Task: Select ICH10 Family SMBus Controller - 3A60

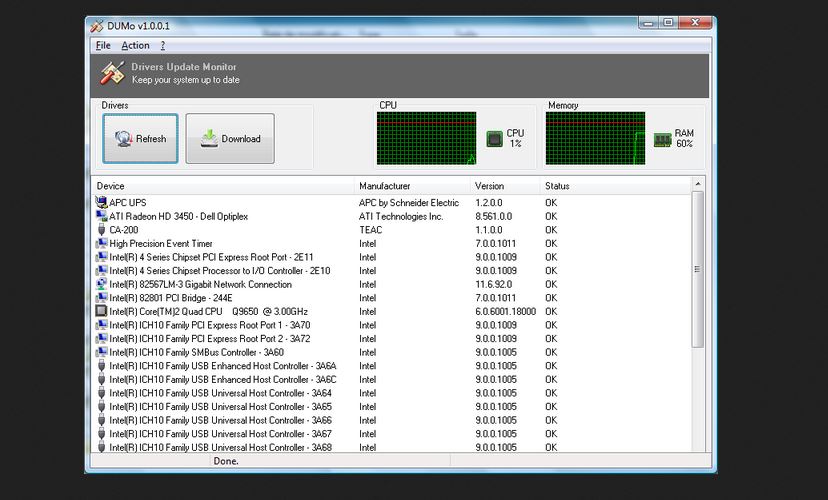Action: point(196,352)
